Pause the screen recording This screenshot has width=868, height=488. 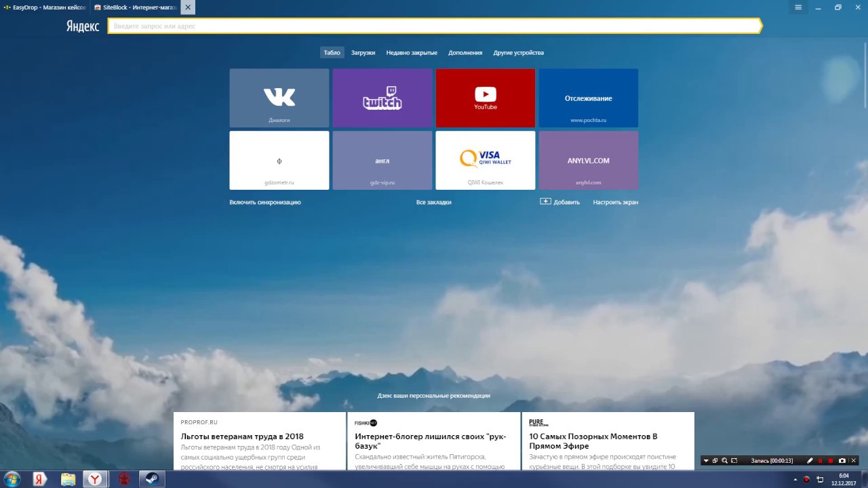tap(820, 461)
